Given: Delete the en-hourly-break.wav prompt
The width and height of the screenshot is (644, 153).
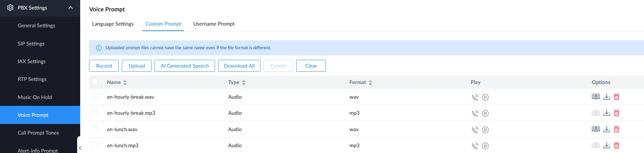Looking at the screenshot, I should (616, 97).
